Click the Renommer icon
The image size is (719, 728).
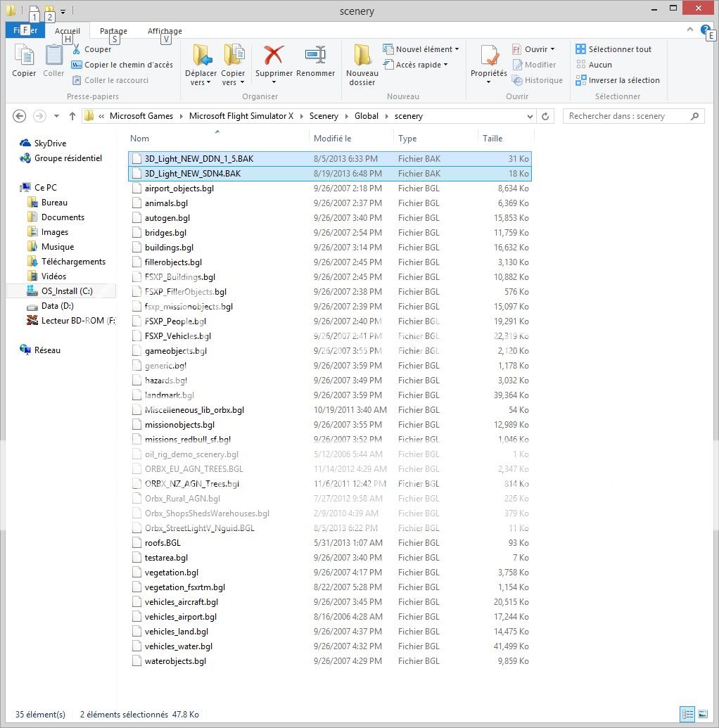[x=315, y=55]
